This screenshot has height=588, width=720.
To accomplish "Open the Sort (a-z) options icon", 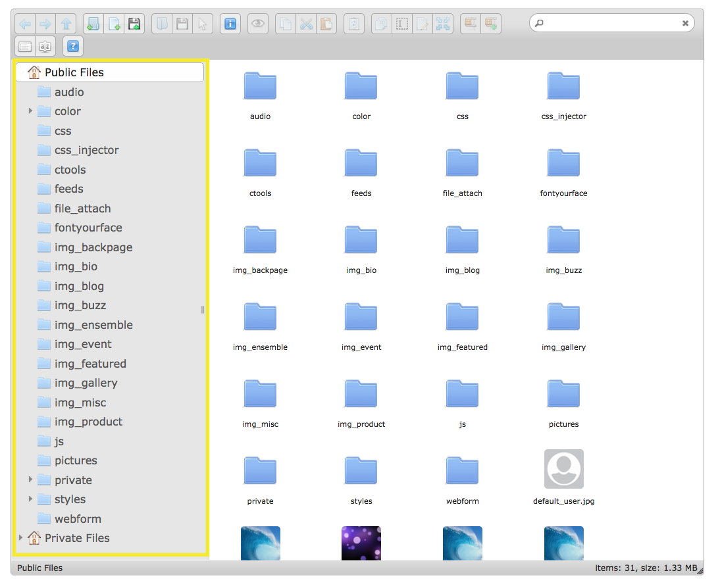I will click(45, 46).
